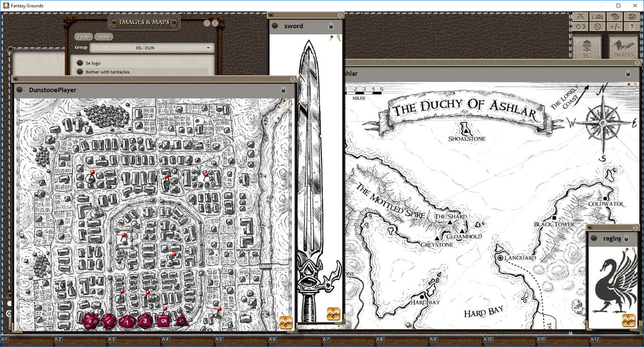
Task: Click the sun-and-moon lighting icon
Action: 580,26
